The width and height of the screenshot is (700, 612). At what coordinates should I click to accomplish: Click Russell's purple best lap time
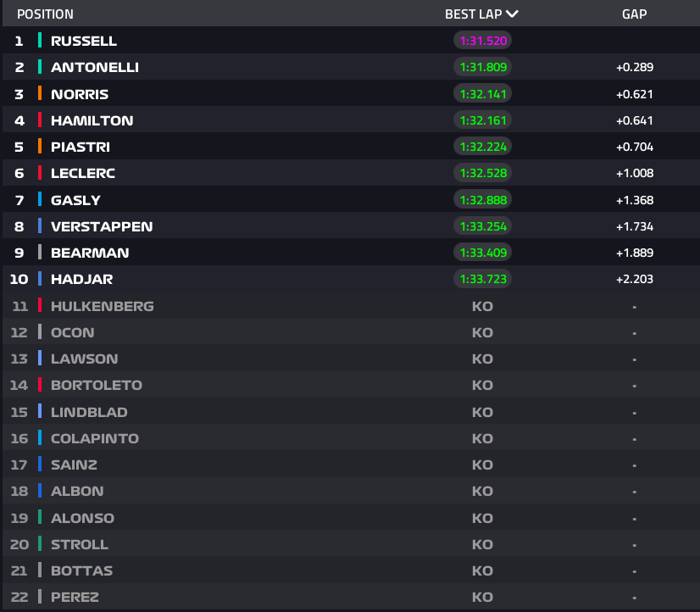point(482,41)
